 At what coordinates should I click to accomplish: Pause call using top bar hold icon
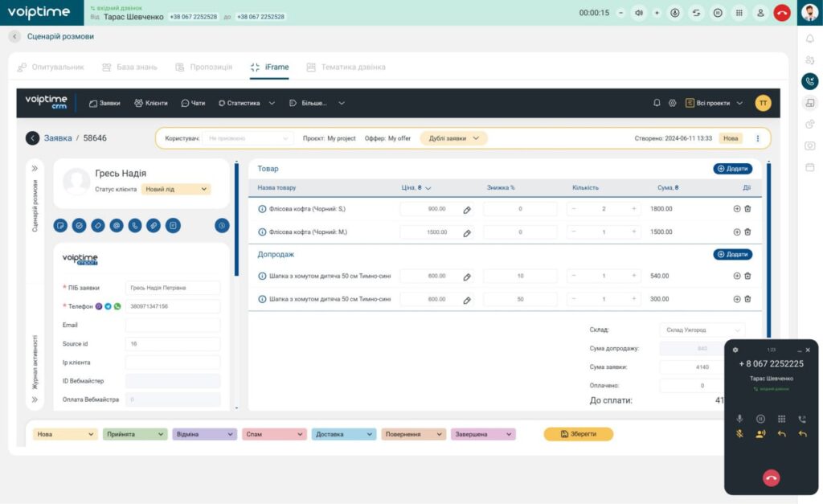(x=718, y=13)
